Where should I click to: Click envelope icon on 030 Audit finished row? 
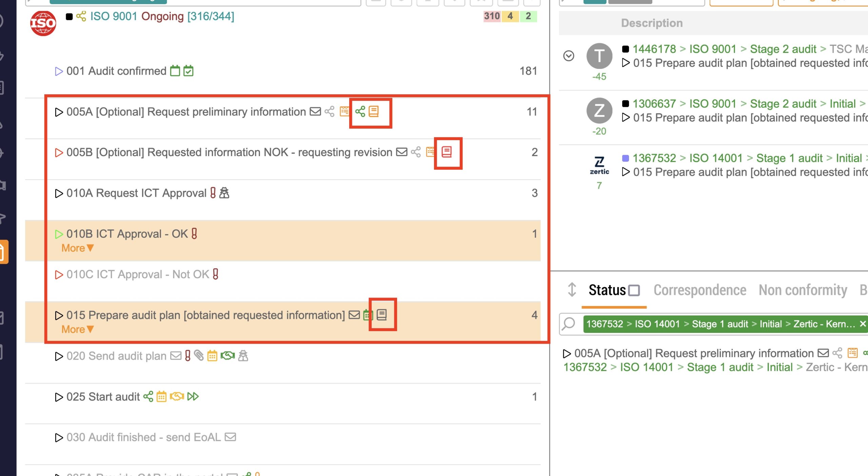[230, 437]
